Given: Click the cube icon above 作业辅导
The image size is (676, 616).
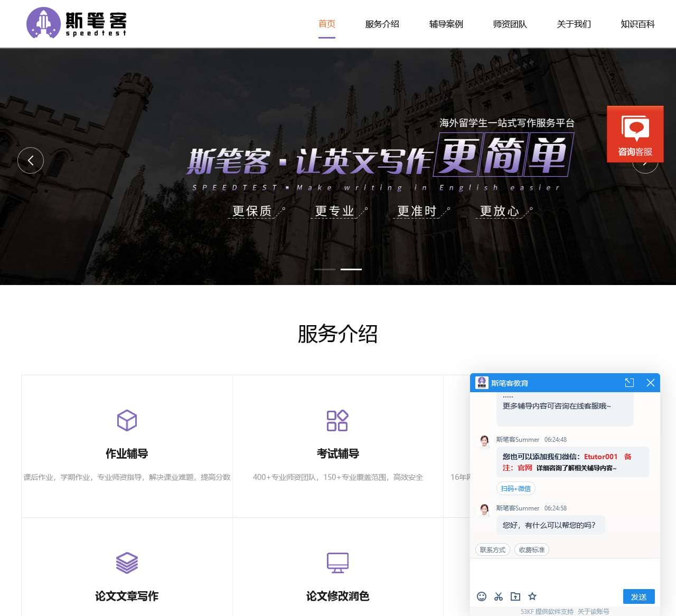Looking at the screenshot, I should (126, 421).
